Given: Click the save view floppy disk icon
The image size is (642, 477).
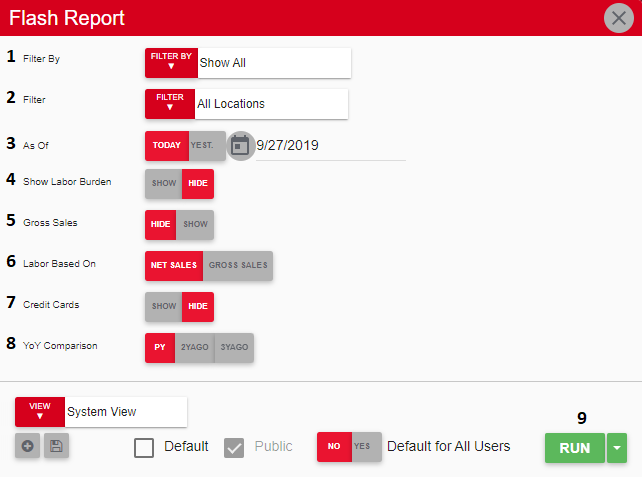Looking at the screenshot, I should coord(57,446).
